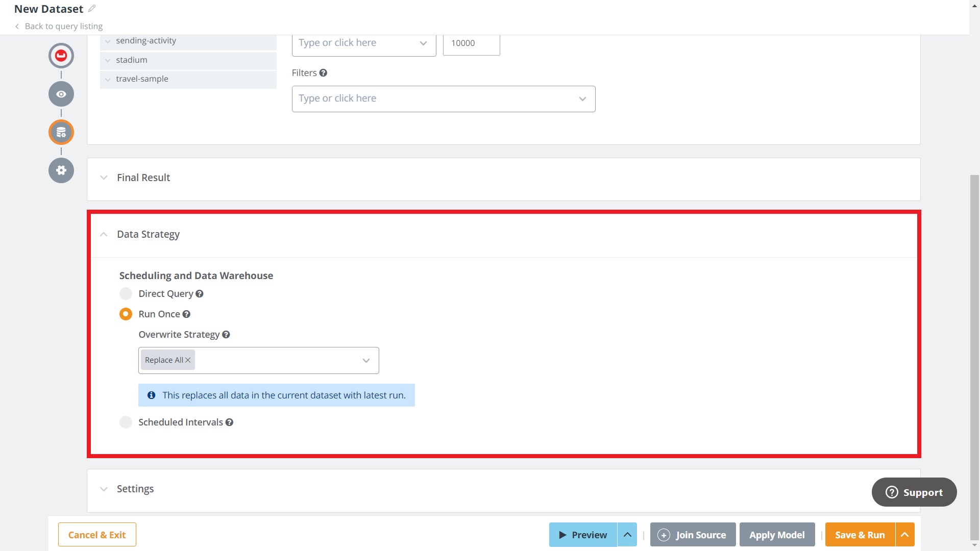
Task: Expand the Final Result section header
Action: click(x=104, y=178)
